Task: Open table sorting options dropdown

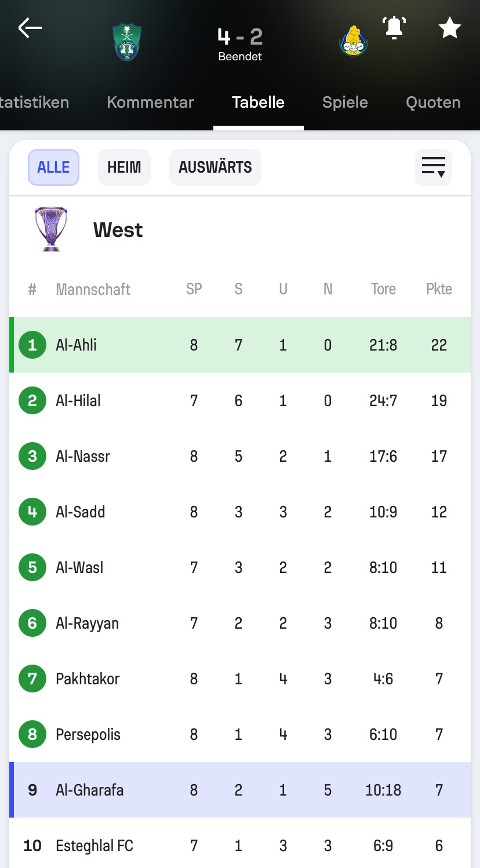Action: click(x=434, y=167)
